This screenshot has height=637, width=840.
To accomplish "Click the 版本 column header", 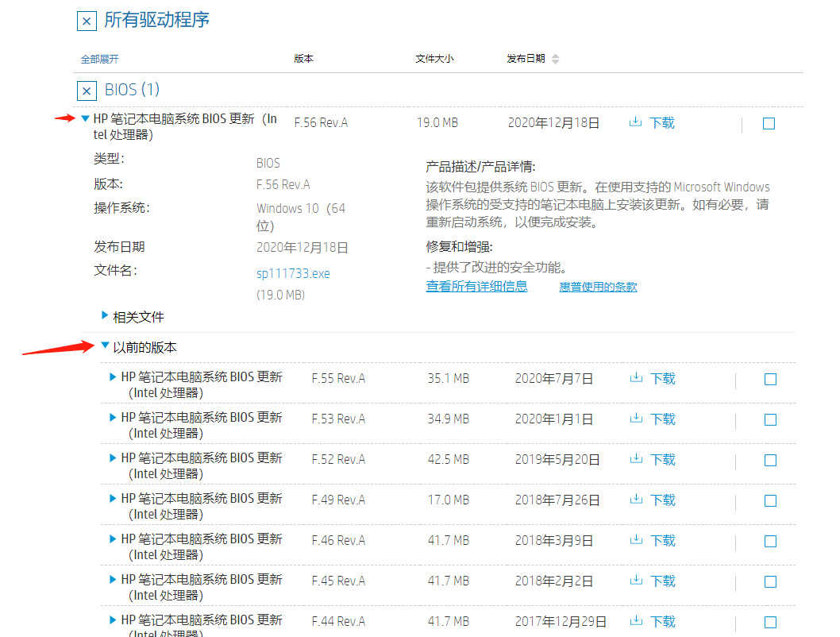I will (x=304, y=59).
